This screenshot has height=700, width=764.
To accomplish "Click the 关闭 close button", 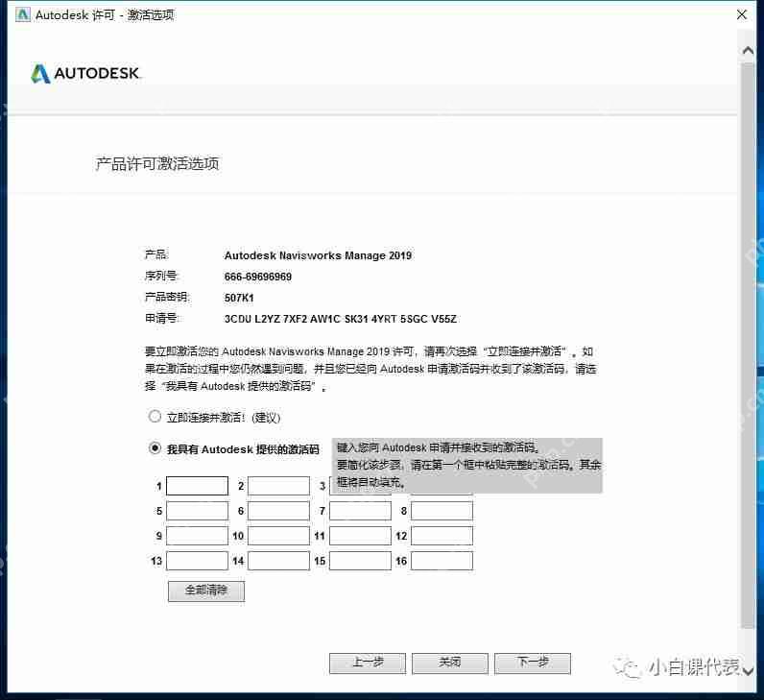I will point(450,663).
